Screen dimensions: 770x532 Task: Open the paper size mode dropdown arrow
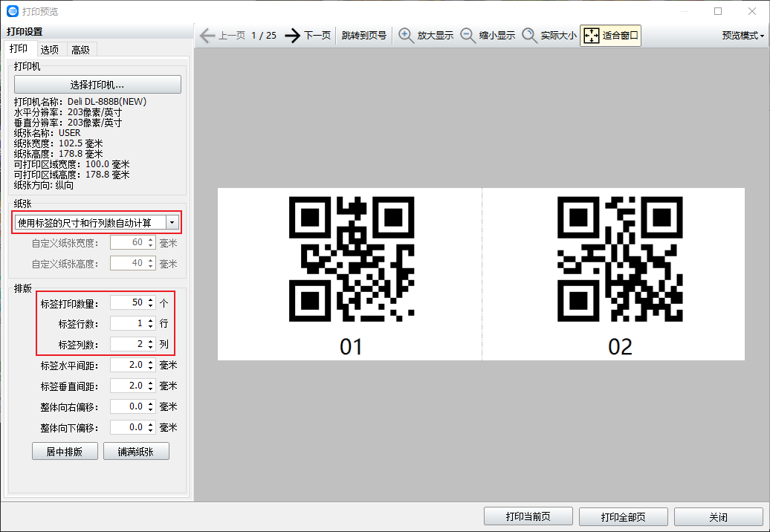[172, 223]
